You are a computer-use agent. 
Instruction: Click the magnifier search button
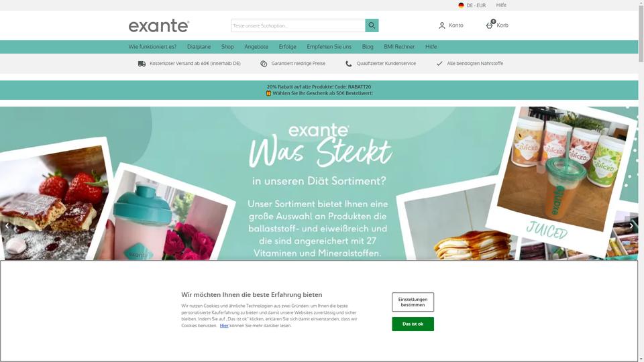coord(372,25)
